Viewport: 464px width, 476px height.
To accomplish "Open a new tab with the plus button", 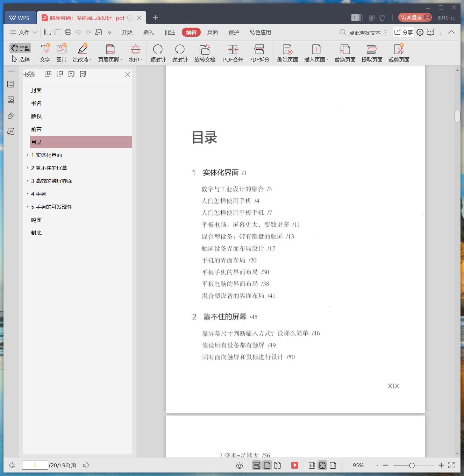I will (156, 17).
